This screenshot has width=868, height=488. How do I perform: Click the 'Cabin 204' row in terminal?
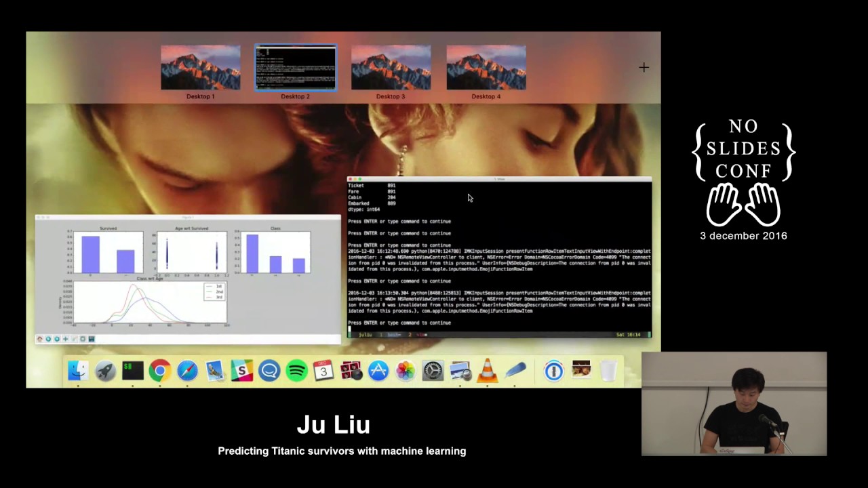[372, 197]
